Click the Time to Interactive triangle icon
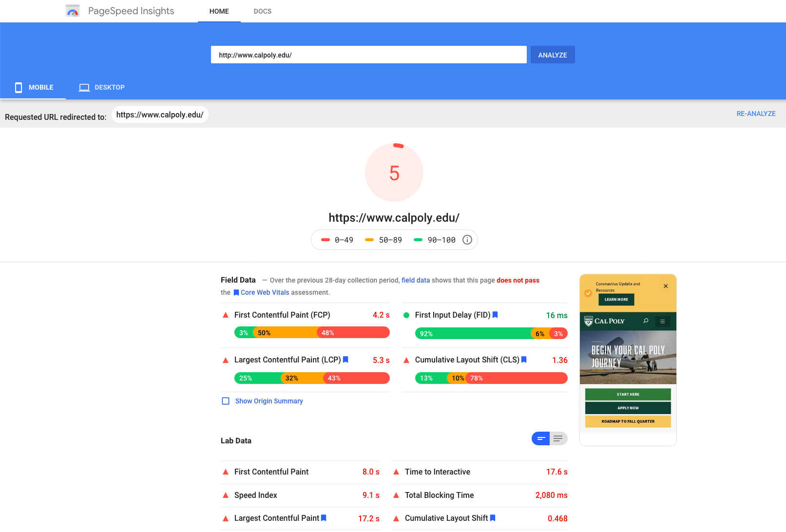The height and width of the screenshot is (532, 786). click(396, 472)
